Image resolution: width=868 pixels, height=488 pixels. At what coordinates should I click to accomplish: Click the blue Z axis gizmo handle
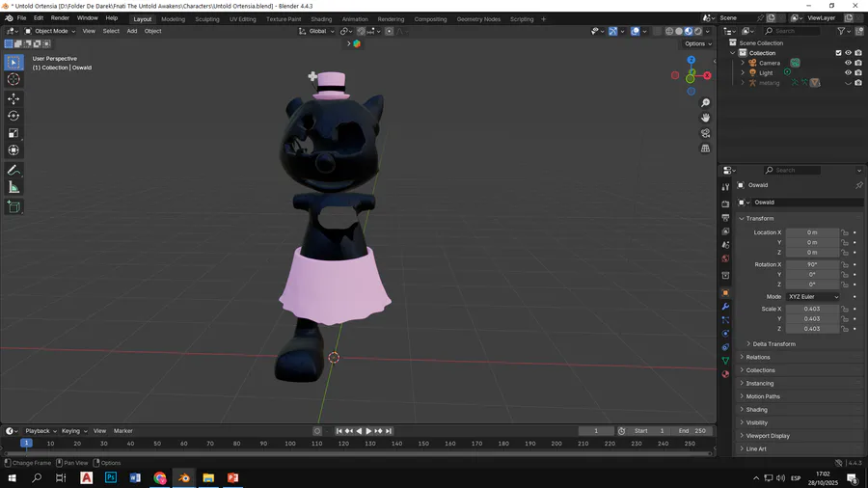tap(691, 60)
